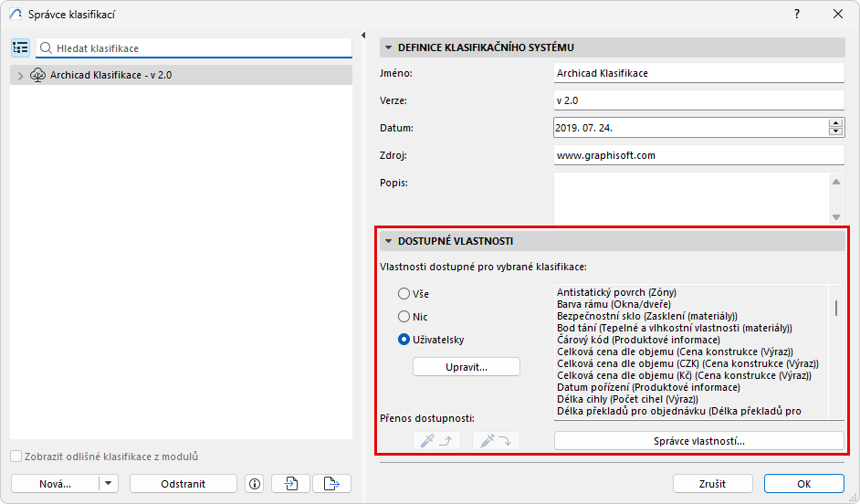Collapse Dostupné vlastnosti section
Viewport: 860px width, 504px height.
(x=388, y=241)
